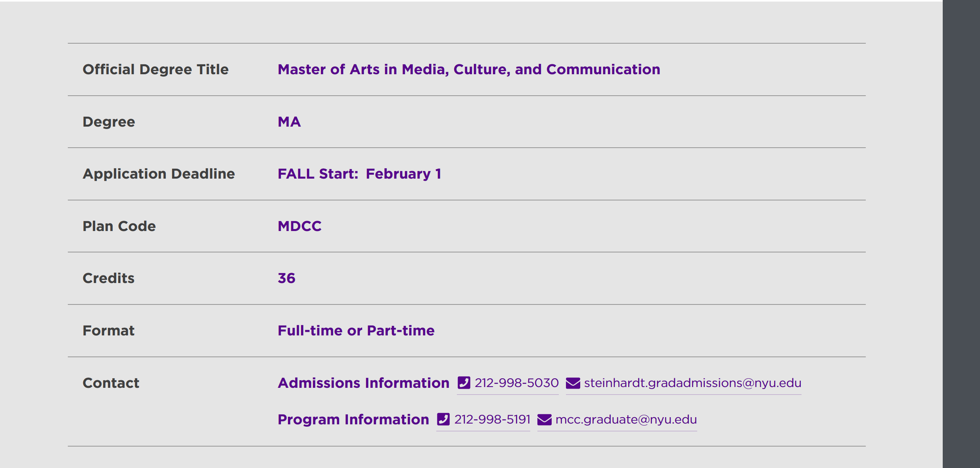Open the steinhardt.gradadmissions@nyu.edu email link
This screenshot has width=980, height=468.
coord(692,383)
